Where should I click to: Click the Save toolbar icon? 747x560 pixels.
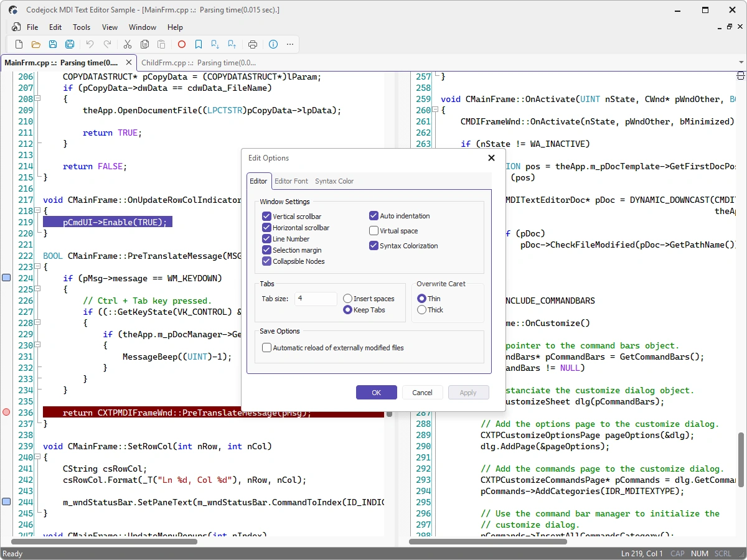coord(53,44)
